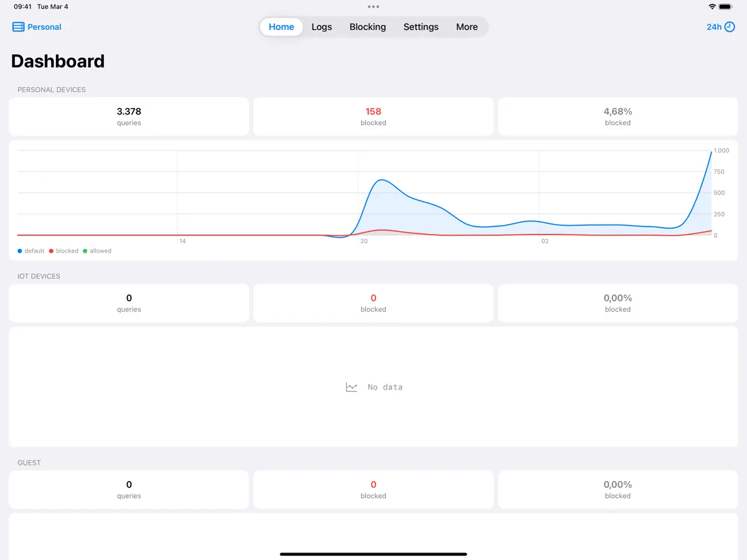Viewport: 747px width, 560px height.
Task: Switch to the Home tab
Action: click(281, 27)
